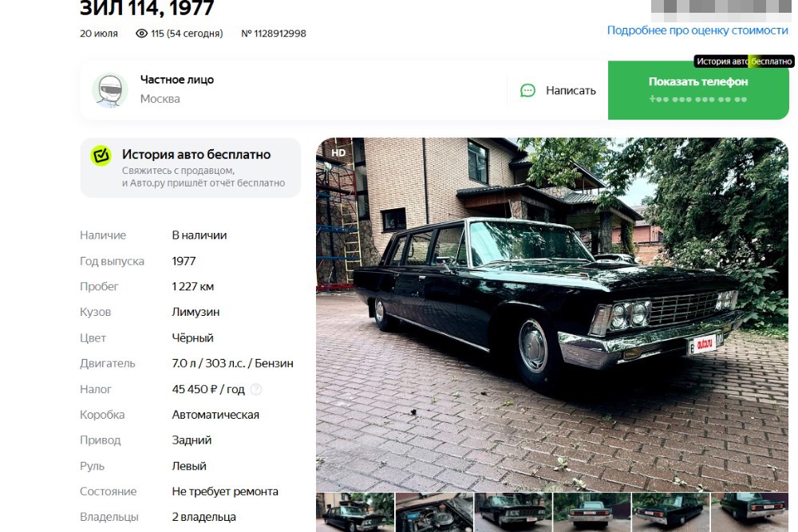798x532 pixels.
Task: Select the fourth thumbnail showing car front
Action: point(592,512)
